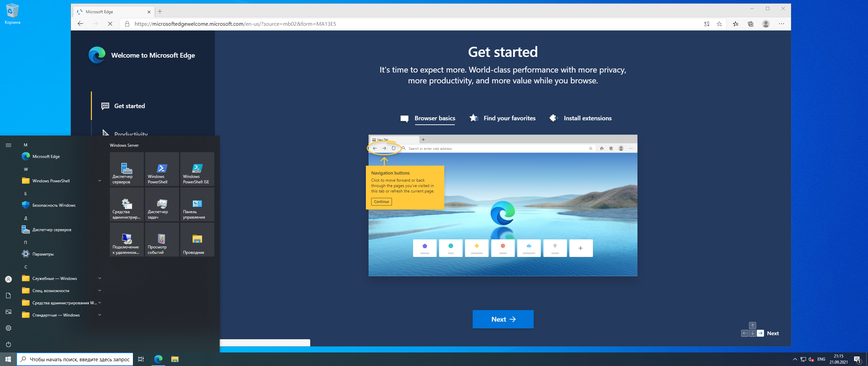Stop loading the page in Edge

[x=110, y=24]
